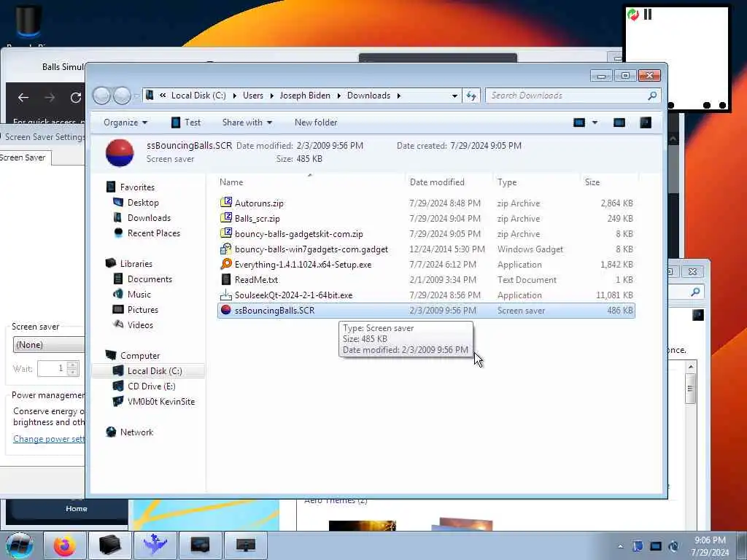Click the black cylinder taskbar icon
The height and width of the screenshot is (560, 747).
(109, 545)
